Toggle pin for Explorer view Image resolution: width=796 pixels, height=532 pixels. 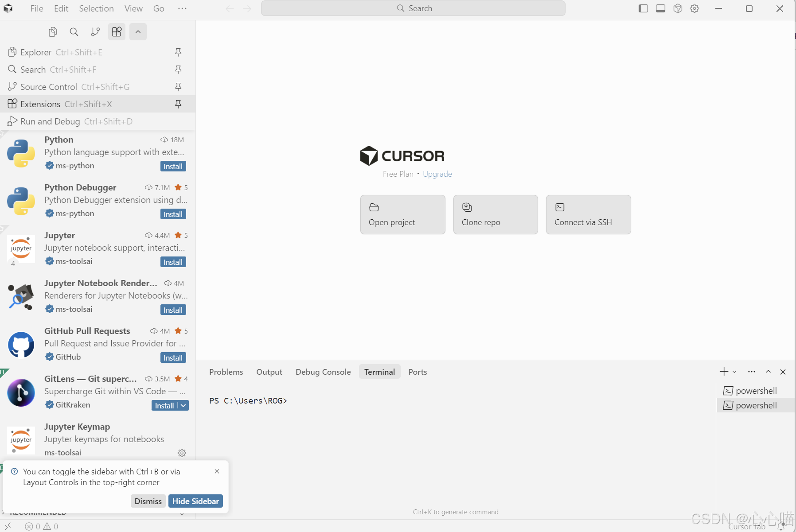point(178,52)
